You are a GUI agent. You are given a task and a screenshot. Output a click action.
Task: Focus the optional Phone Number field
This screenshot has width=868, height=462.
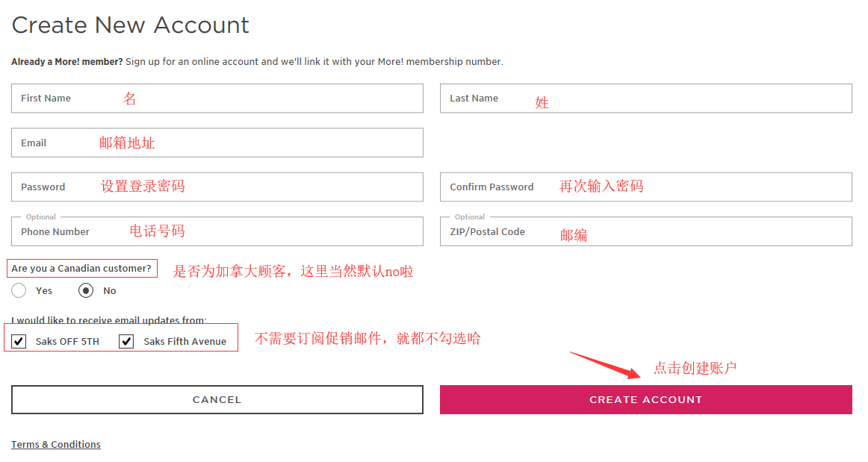click(x=217, y=232)
